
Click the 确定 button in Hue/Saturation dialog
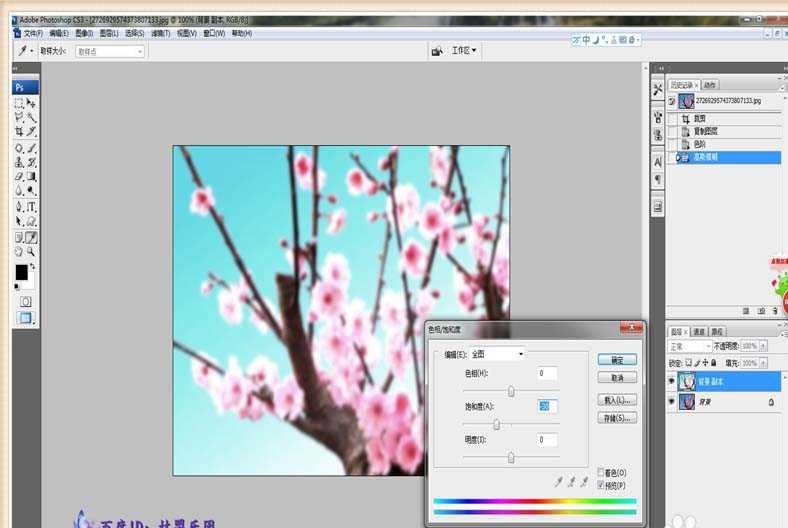617,359
